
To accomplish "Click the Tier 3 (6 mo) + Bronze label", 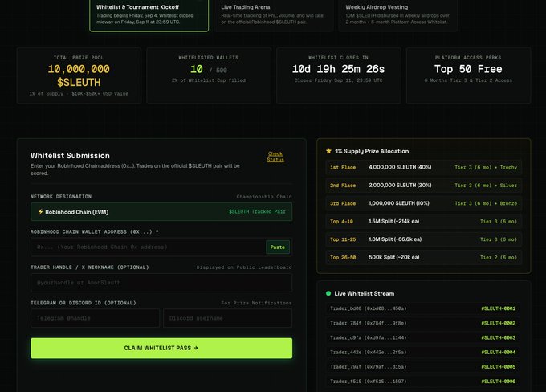I will pyautogui.click(x=486, y=203).
